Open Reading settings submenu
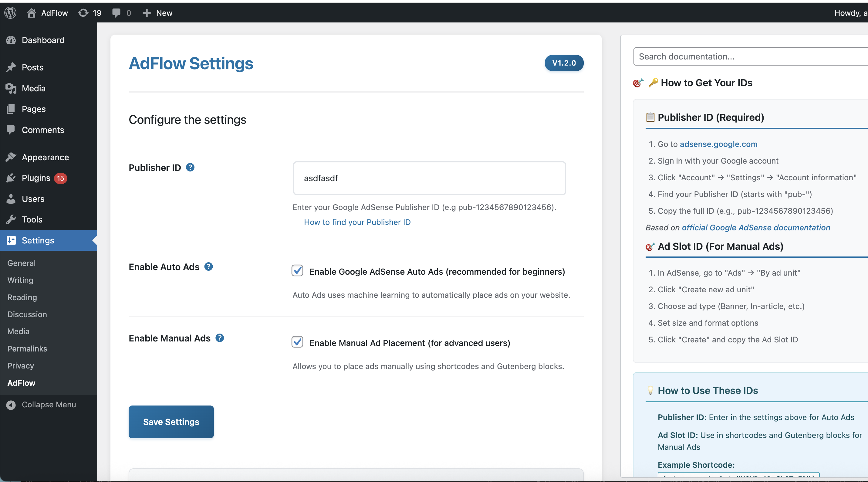This screenshot has width=868, height=482. coord(22,297)
